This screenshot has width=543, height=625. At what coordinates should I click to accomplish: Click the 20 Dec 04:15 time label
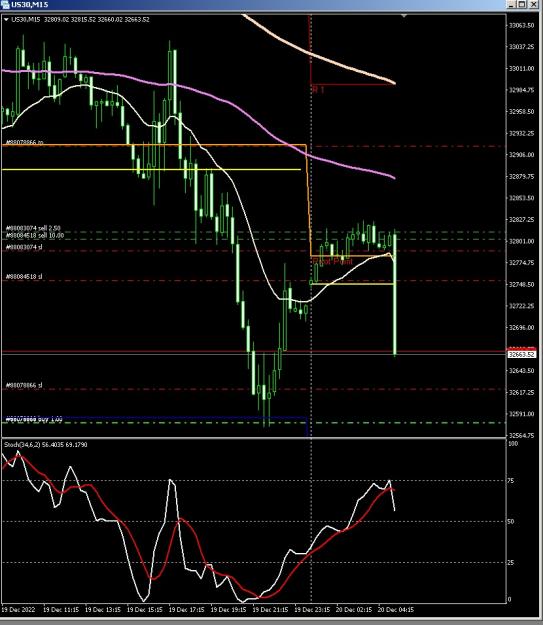(x=395, y=609)
